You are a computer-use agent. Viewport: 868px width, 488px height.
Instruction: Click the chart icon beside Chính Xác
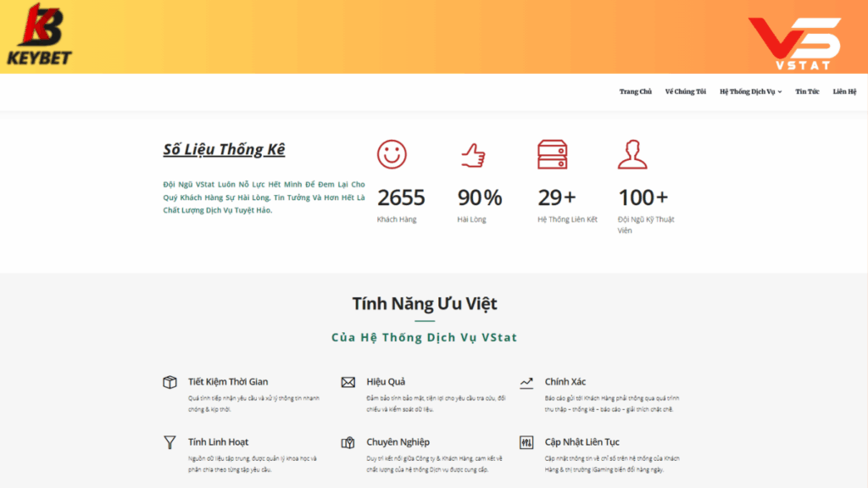(x=526, y=382)
